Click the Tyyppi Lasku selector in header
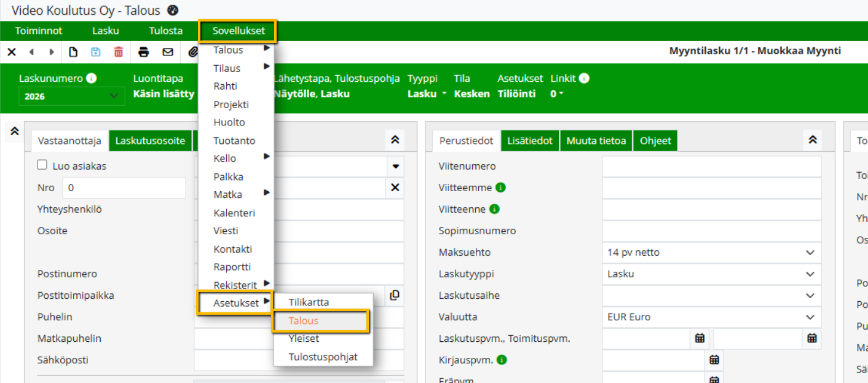 coord(427,94)
